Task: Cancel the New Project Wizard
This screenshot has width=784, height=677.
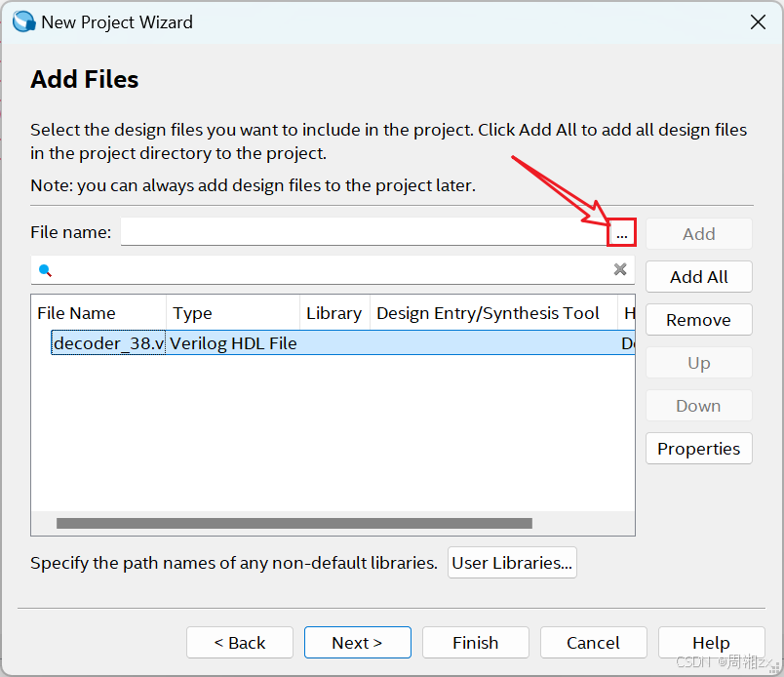Action: [594, 643]
